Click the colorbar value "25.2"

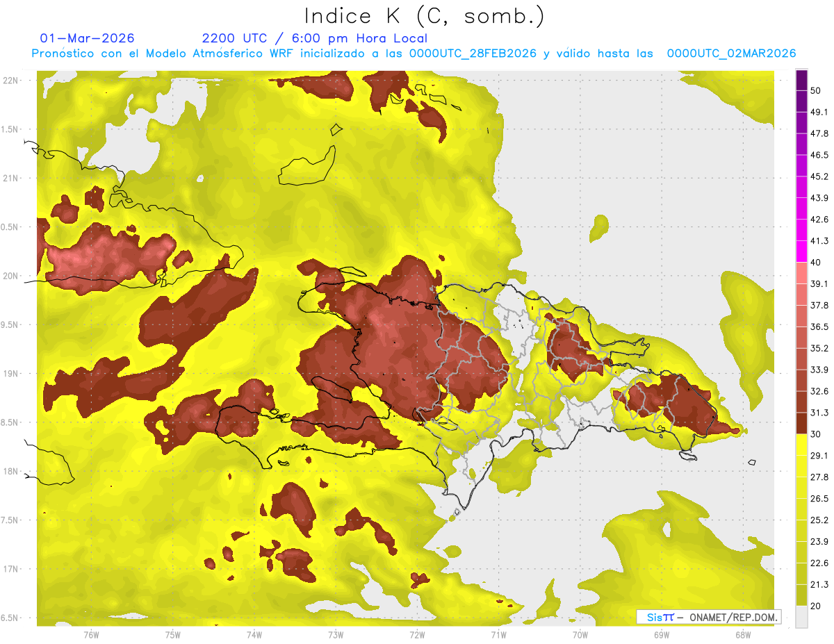click(x=819, y=520)
